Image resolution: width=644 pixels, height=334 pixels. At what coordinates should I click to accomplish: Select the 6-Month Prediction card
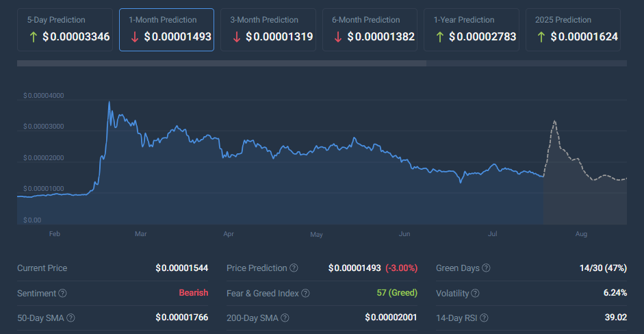[x=370, y=29]
